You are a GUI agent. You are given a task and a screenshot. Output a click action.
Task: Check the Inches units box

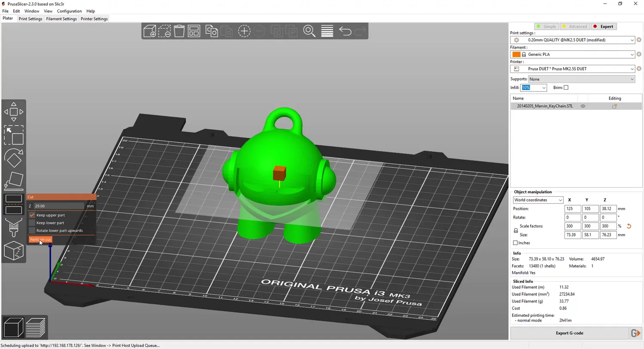(x=516, y=243)
